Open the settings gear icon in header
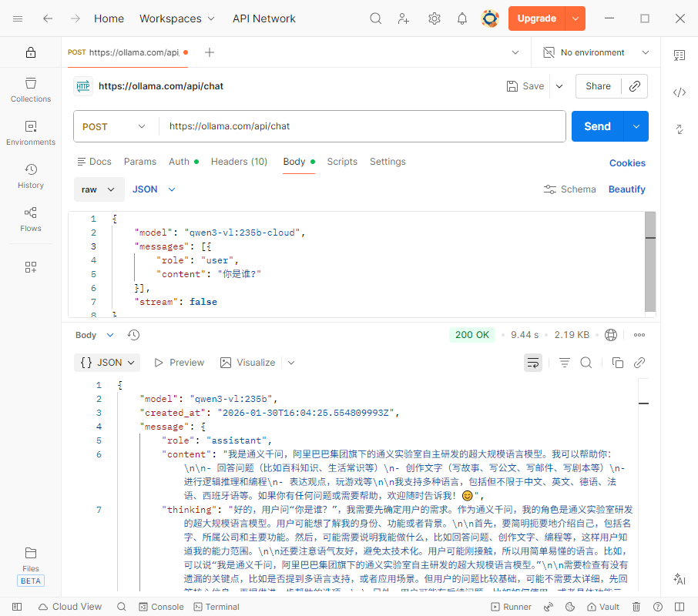This screenshot has height=616, width=698. [x=434, y=18]
